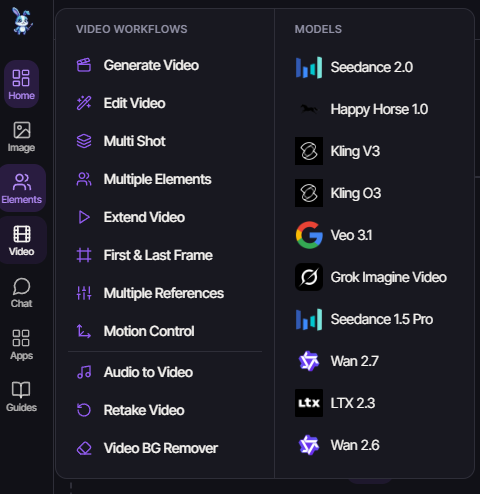Open the Elements sidebar icon
Image resolution: width=480 pixels, height=494 pixels.
tap(22, 182)
